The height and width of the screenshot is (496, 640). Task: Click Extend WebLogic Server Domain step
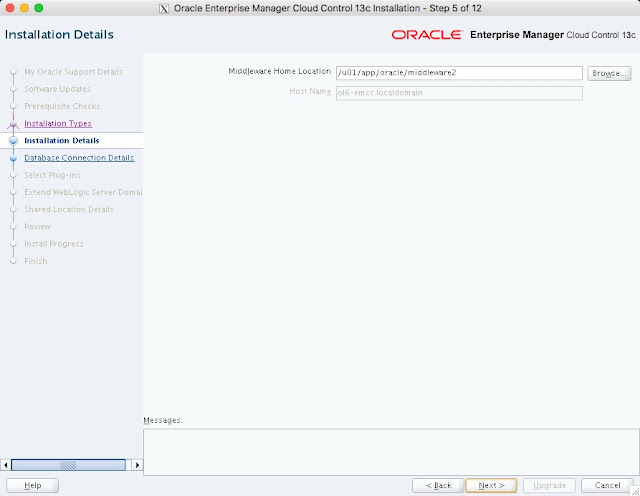83,192
